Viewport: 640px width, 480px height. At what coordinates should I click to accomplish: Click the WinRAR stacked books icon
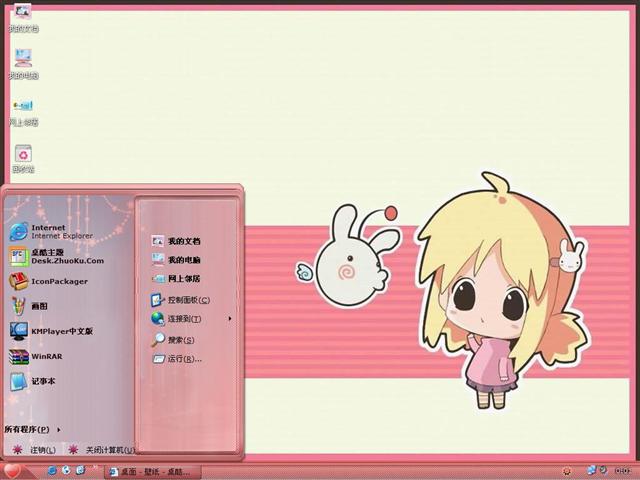click(x=19, y=356)
